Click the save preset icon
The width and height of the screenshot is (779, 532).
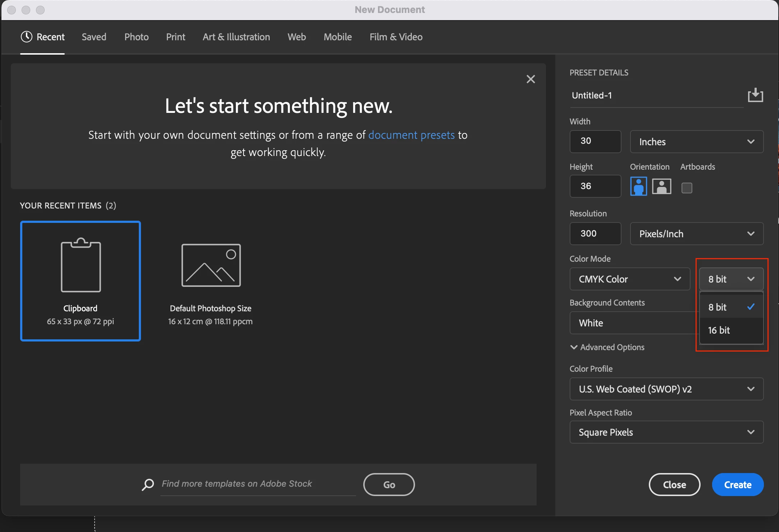pyautogui.click(x=755, y=95)
